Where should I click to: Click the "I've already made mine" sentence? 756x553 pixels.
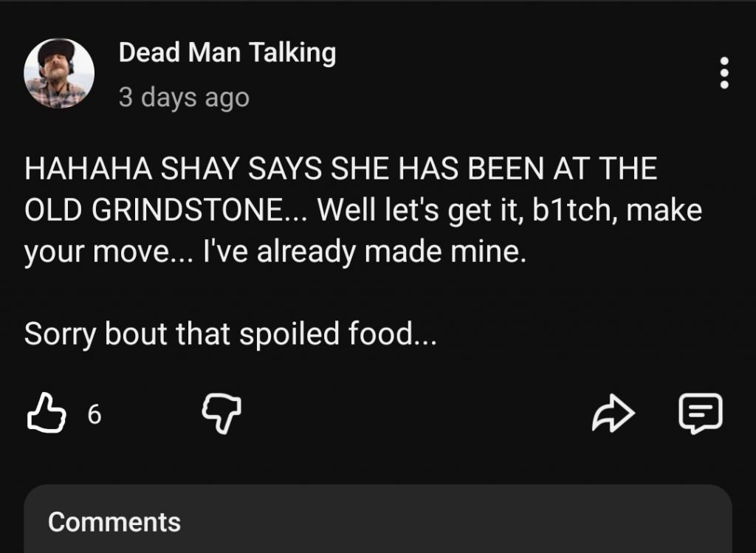(413, 254)
